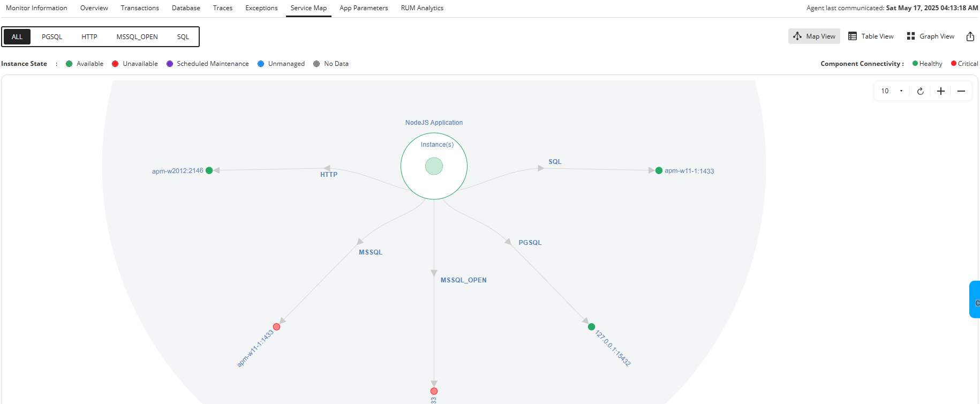Screen dimensions: 980x404
Task: Click the refresh map icon
Action: pyautogui.click(x=920, y=91)
